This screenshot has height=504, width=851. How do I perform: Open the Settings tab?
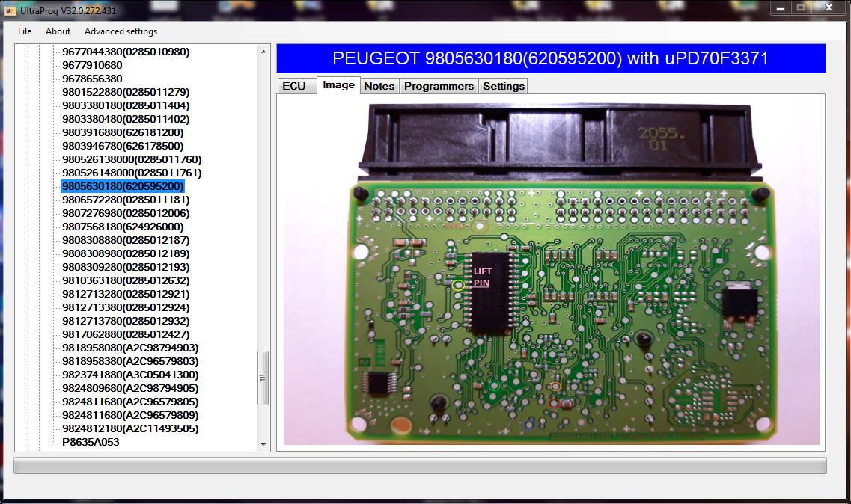point(503,86)
